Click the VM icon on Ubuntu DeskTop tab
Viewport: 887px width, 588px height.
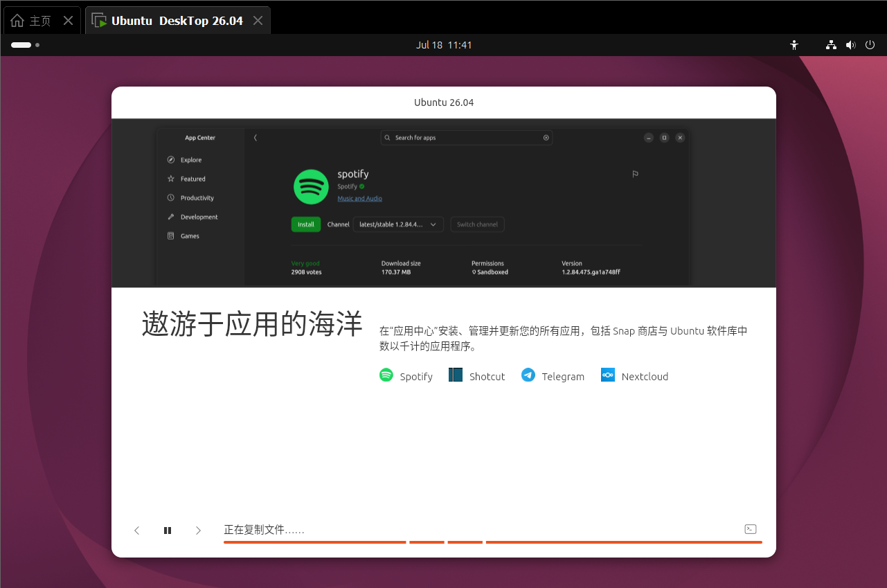tap(100, 20)
